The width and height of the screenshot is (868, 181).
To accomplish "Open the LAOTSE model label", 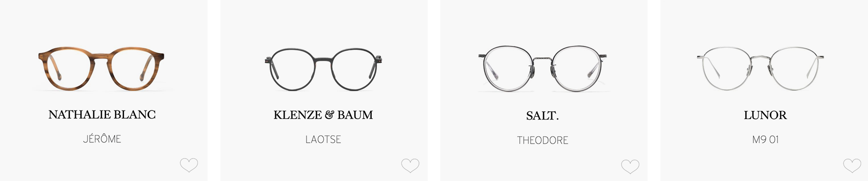I will click(323, 140).
